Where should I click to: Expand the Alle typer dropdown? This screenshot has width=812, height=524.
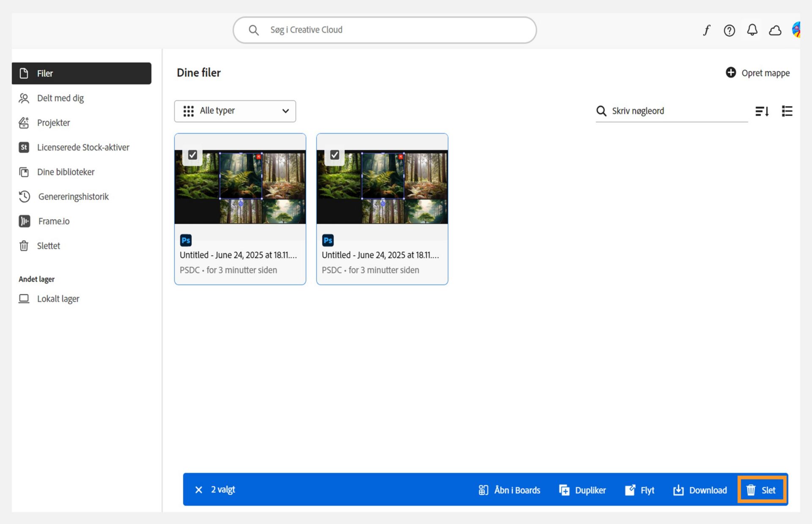[235, 111]
